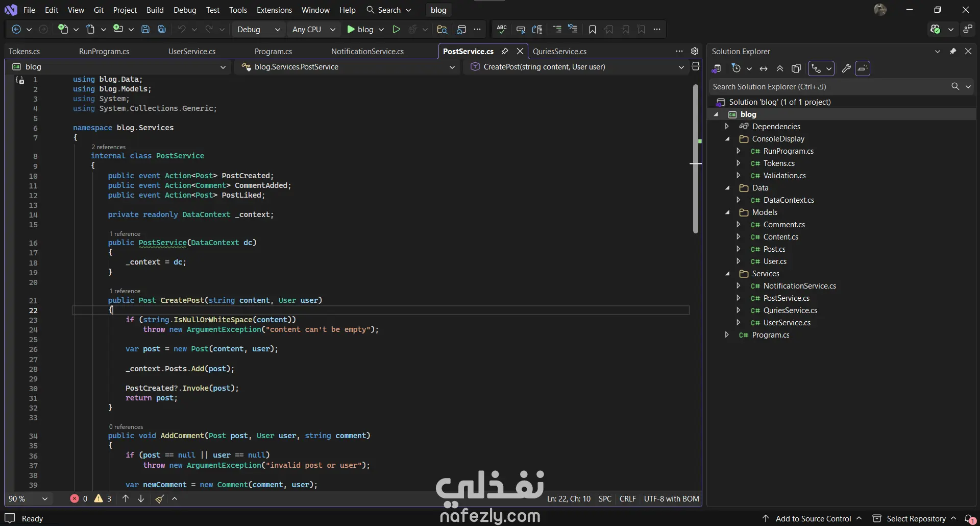Open the File menu

[x=30, y=10]
